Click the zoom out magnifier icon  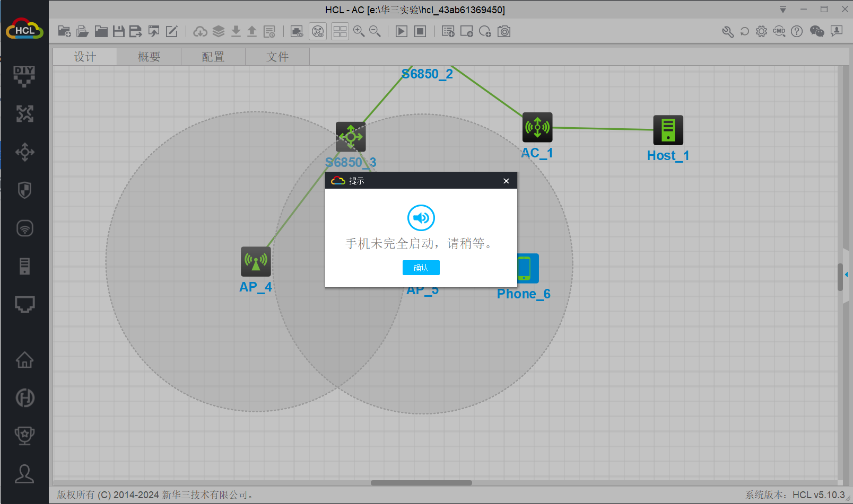pyautogui.click(x=375, y=32)
